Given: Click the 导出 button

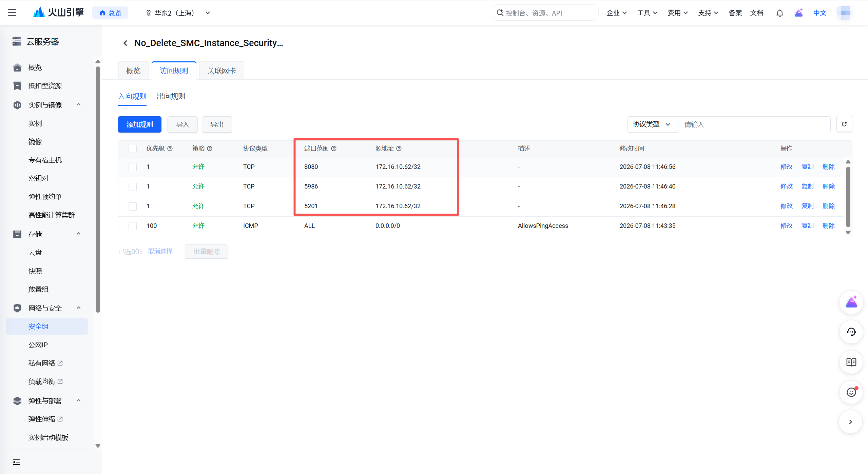Looking at the screenshot, I should click(x=217, y=124).
